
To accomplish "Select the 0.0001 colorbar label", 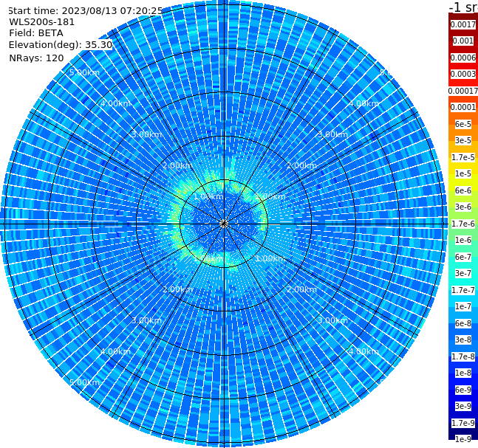I will [463, 107].
